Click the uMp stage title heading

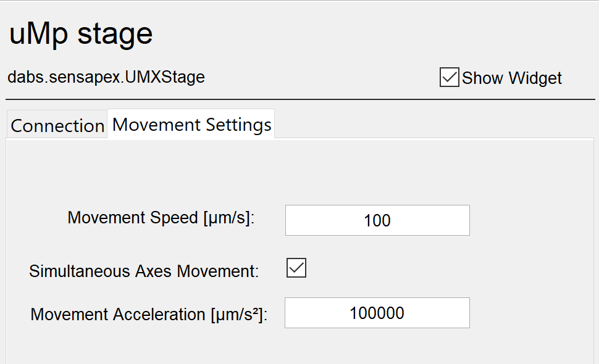coord(80,33)
